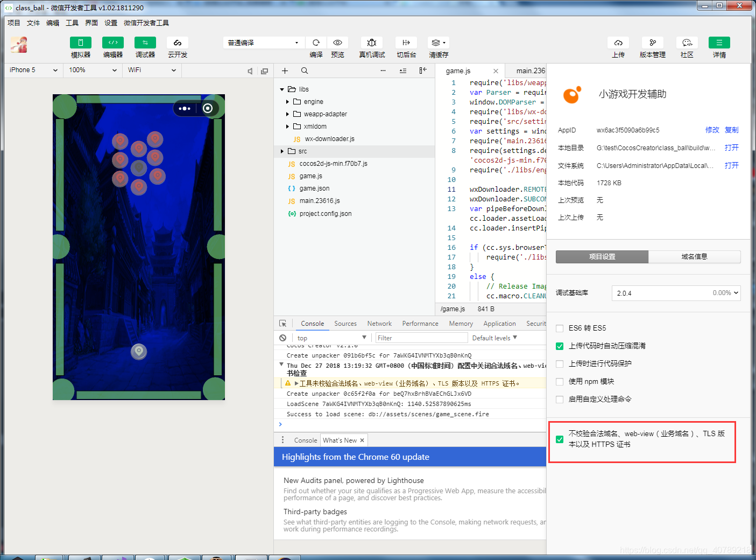Enable the ES6 转 ES5 checkbox
The image size is (756, 560).
[560, 328]
